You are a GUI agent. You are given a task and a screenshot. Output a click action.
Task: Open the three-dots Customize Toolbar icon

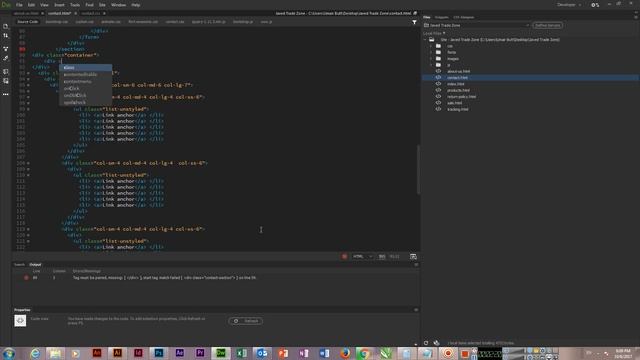coord(6,94)
